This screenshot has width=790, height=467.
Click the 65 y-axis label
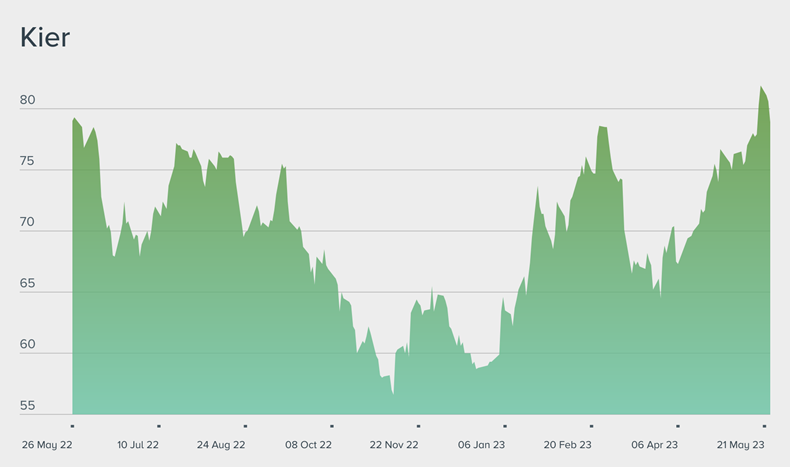pyautogui.click(x=27, y=284)
